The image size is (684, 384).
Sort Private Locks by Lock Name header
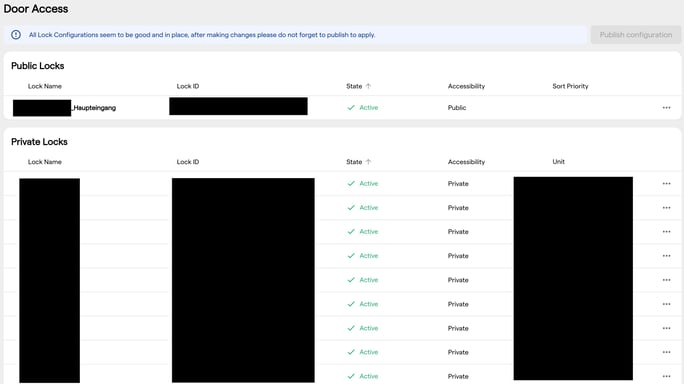click(x=44, y=161)
